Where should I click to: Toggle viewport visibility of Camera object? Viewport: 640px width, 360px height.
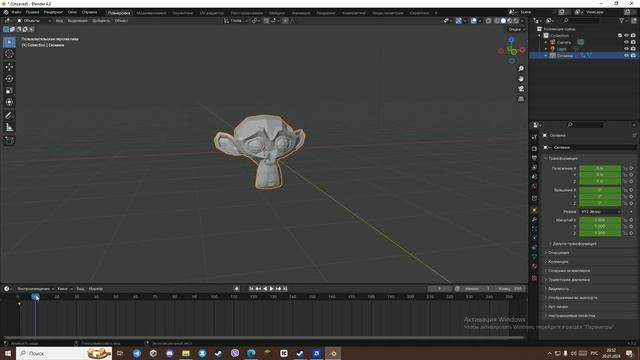[627, 42]
